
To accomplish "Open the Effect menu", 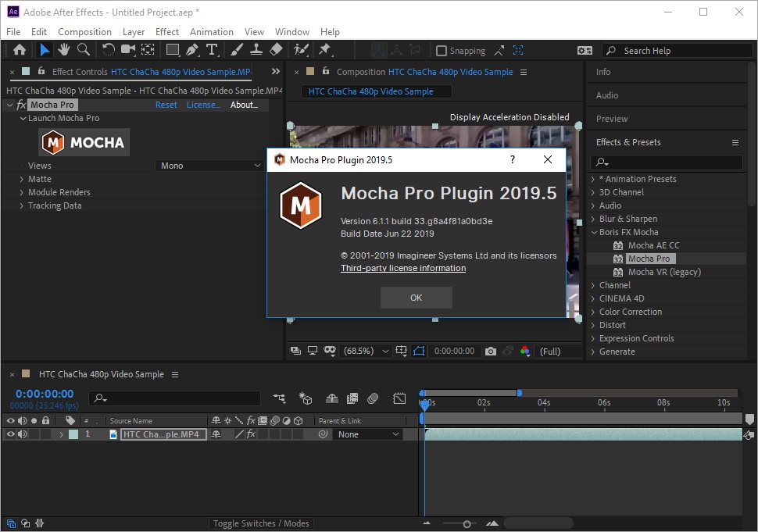I will 166,32.
